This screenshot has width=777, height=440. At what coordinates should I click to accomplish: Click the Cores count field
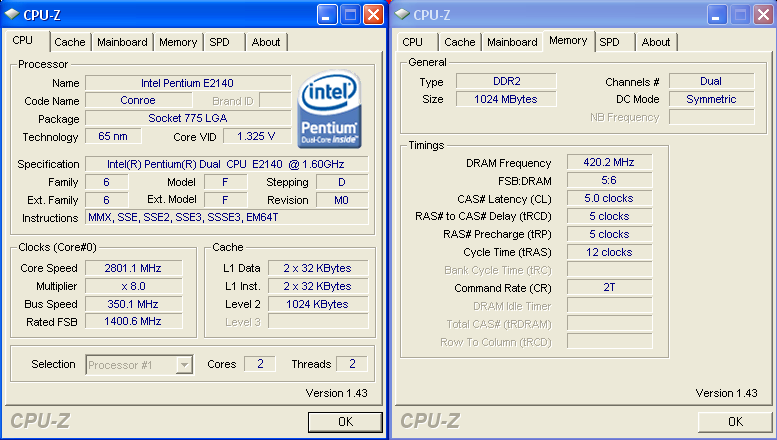point(260,364)
